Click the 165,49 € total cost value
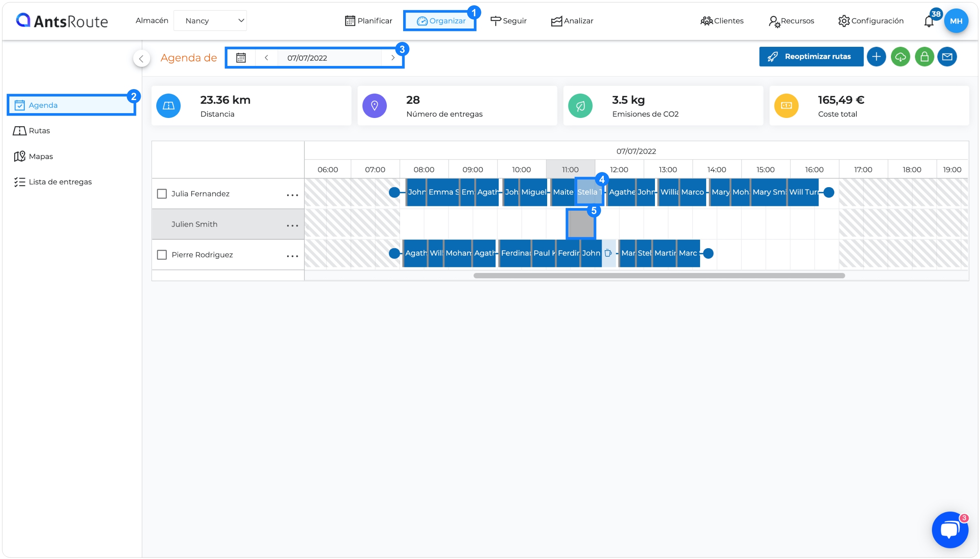This screenshot has height=559, width=980. coord(841,100)
